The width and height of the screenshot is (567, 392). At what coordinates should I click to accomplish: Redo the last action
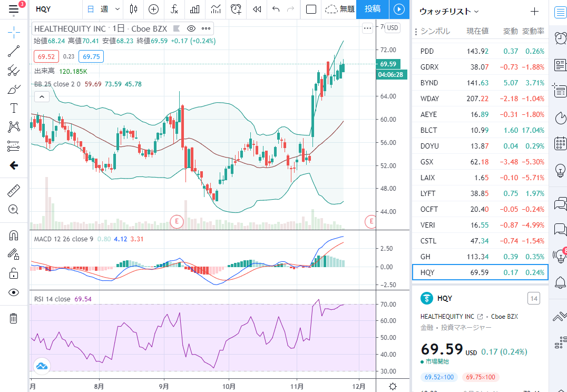coord(290,9)
